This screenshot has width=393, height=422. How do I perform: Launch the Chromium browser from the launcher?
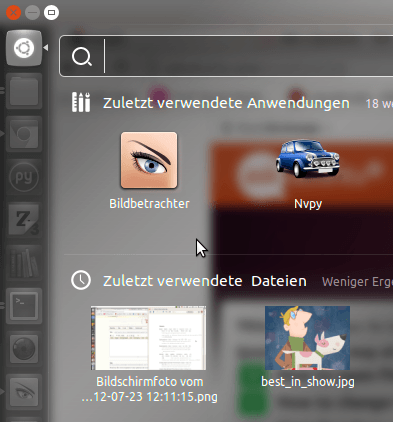coord(24,134)
